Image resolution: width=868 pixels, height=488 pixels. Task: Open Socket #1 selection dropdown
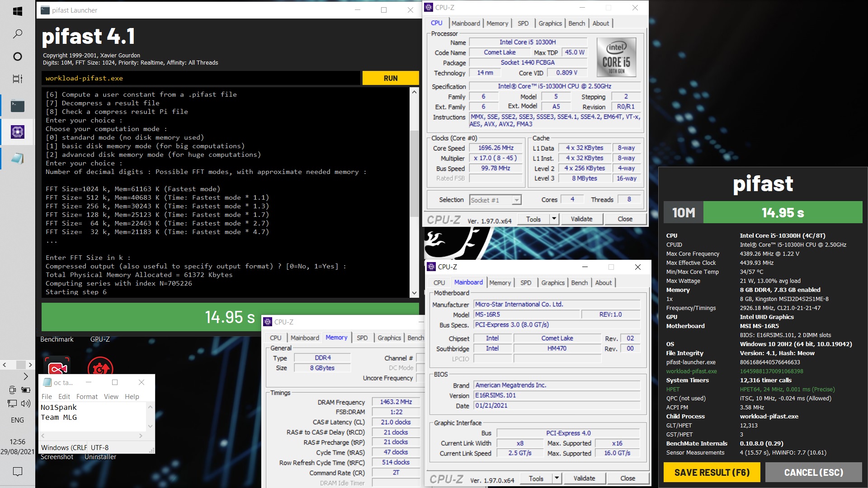pyautogui.click(x=495, y=200)
